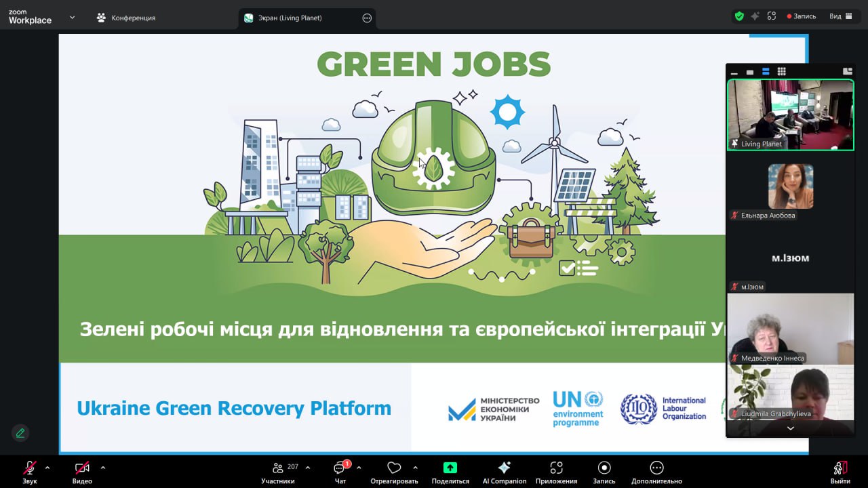Leave the meeting with the Выйти button
Viewport: 868px width, 488px height.
click(x=840, y=472)
